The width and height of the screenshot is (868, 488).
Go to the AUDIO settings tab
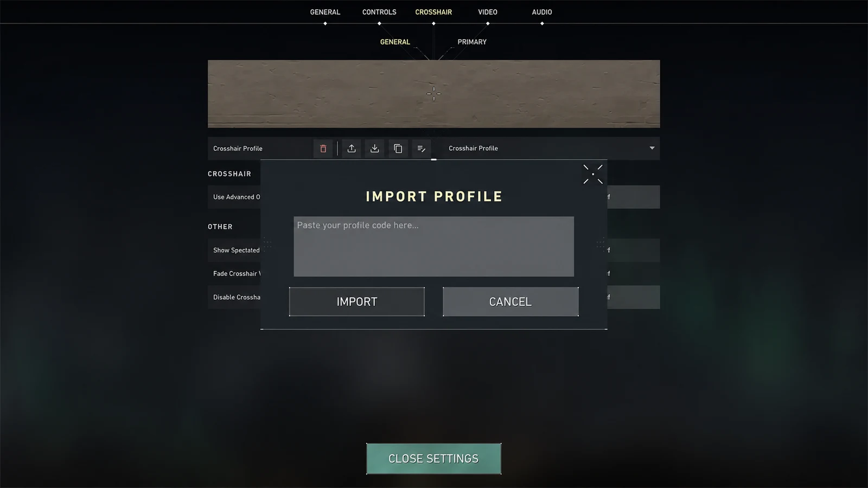point(542,12)
